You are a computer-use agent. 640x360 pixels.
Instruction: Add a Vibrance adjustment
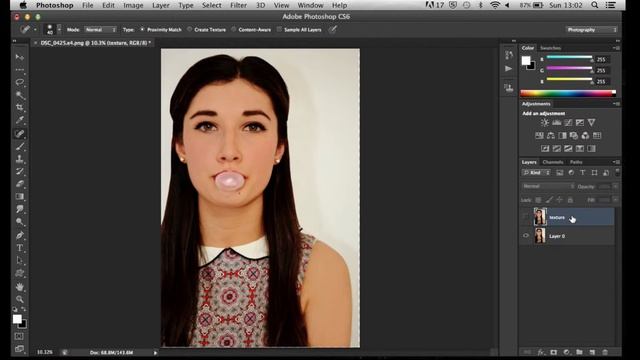(591, 122)
